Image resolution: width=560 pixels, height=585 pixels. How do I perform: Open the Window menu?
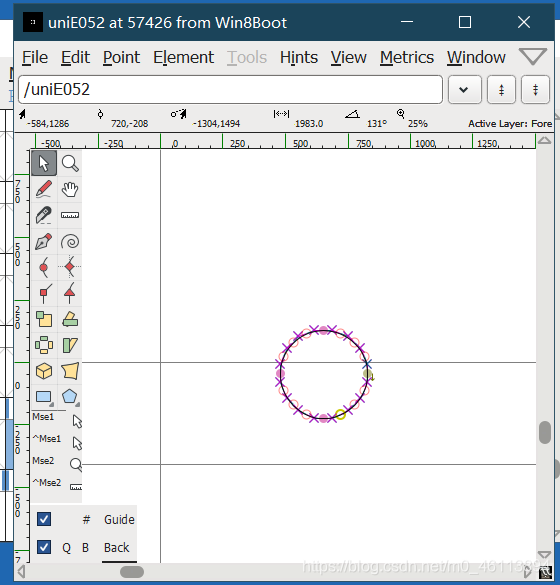pos(476,57)
